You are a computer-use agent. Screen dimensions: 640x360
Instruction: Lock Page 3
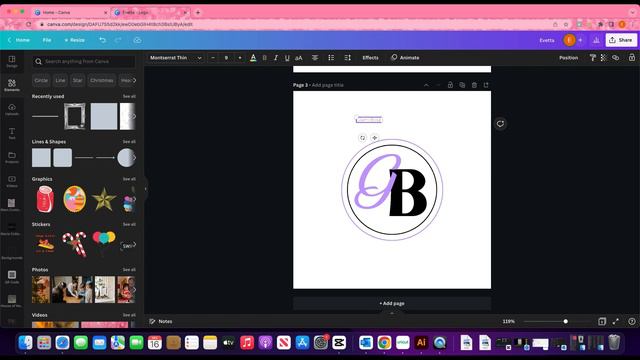tap(450, 85)
